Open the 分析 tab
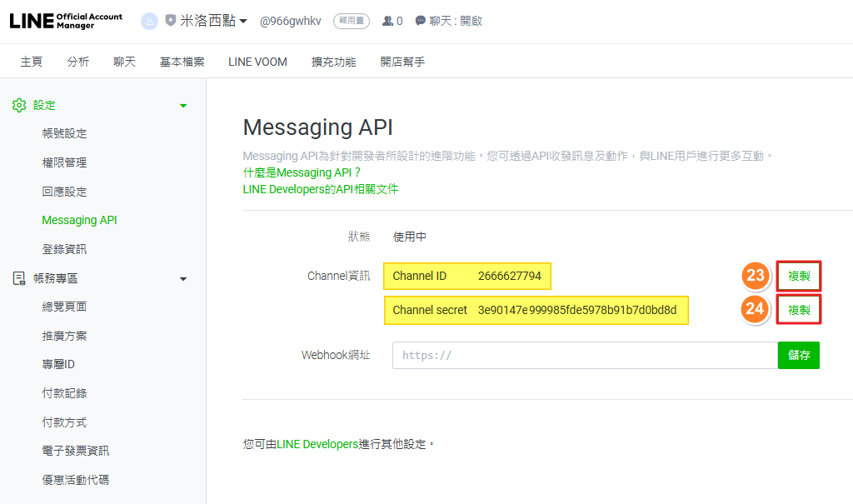Screen dimensions: 853x504 pyautogui.click(x=78, y=62)
